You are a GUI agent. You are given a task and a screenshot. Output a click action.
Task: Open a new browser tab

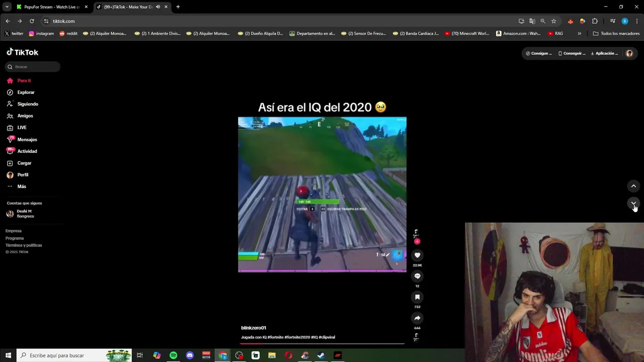[x=178, y=7]
